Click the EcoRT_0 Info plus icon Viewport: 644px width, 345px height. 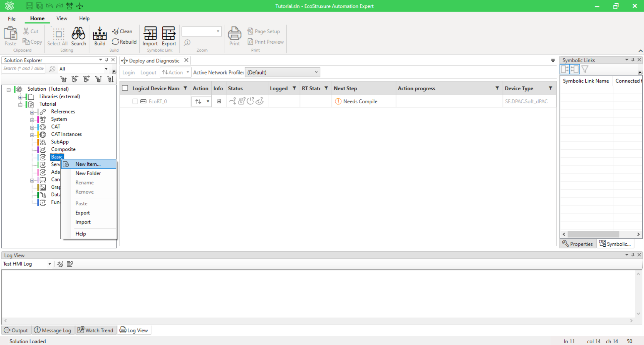pos(219,101)
